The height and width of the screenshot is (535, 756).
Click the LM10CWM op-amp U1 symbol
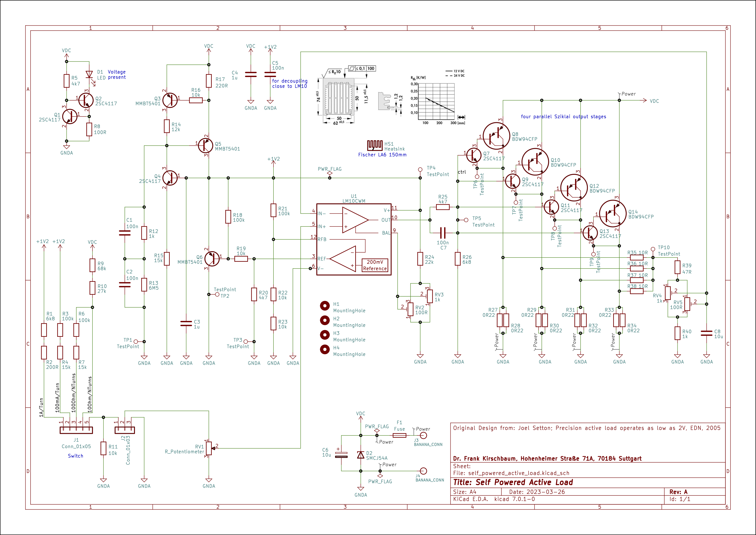[354, 239]
